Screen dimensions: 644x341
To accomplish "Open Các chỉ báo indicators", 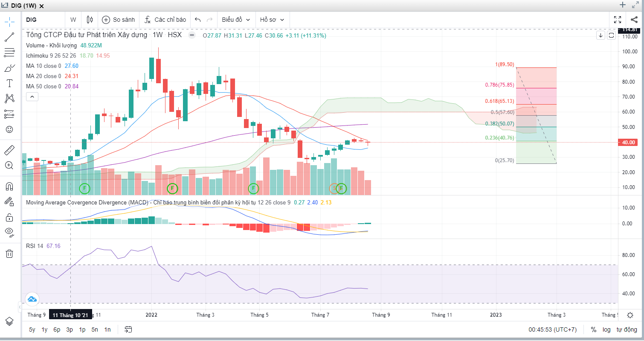I will (x=165, y=20).
